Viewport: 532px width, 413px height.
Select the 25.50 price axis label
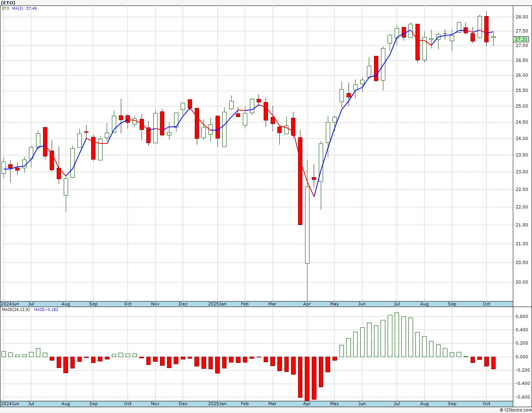(x=521, y=90)
